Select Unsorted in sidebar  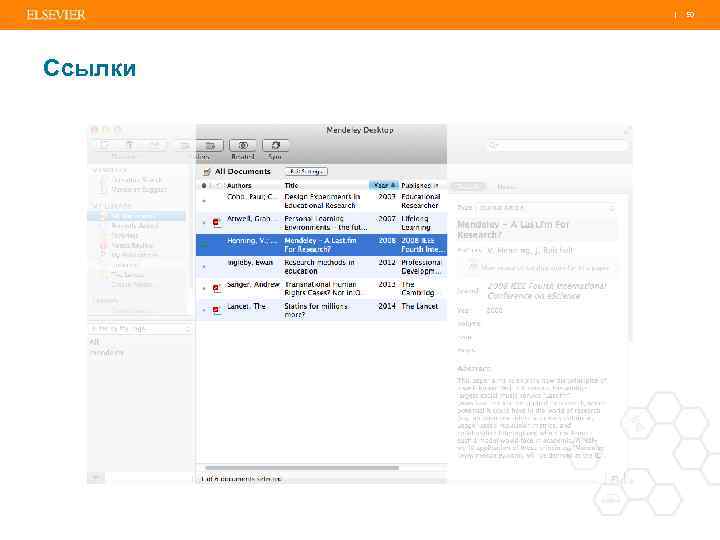pos(124,265)
